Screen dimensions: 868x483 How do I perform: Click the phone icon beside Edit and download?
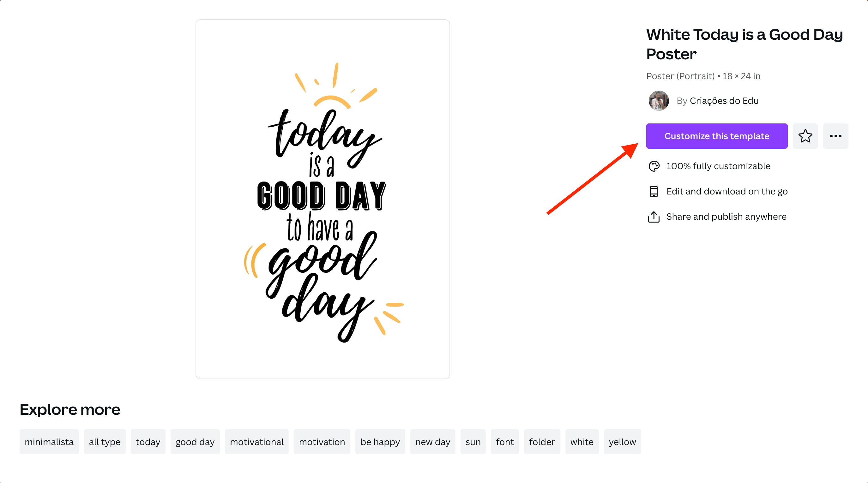click(x=654, y=191)
